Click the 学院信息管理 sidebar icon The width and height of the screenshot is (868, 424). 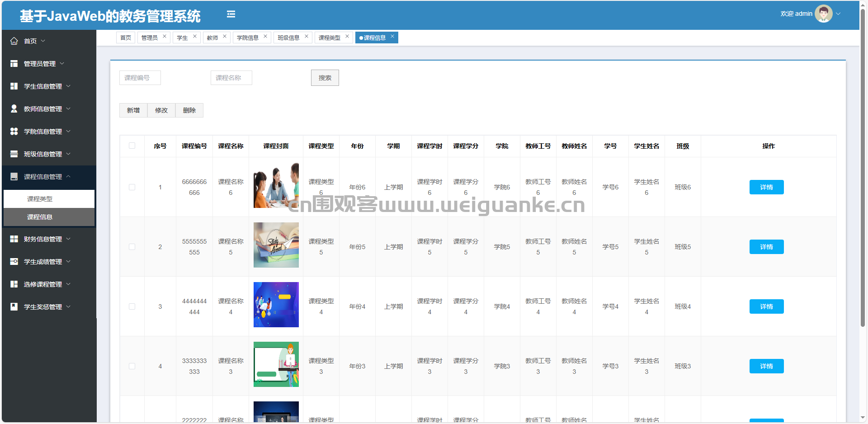[14, 132]
